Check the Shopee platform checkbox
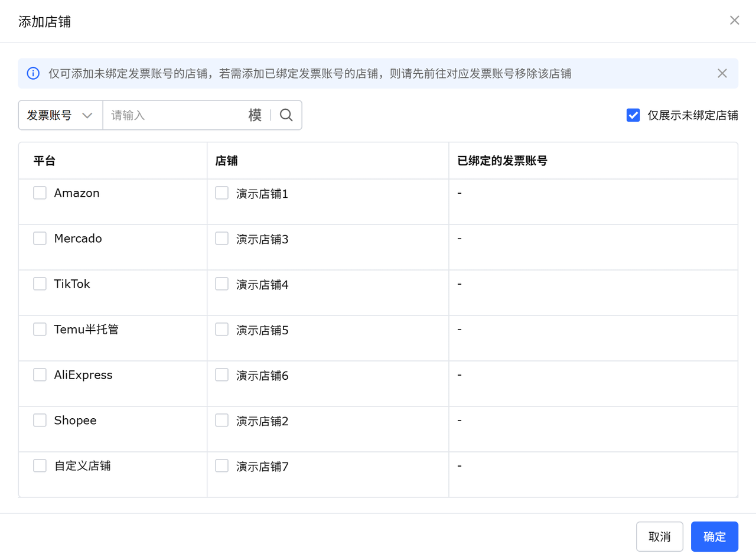 coord(40,421)
